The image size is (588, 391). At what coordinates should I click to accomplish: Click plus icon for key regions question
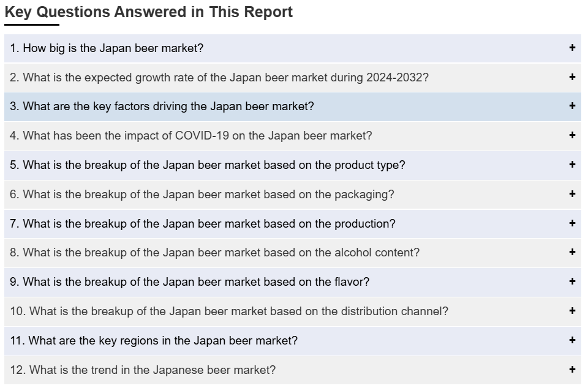[x=572, y=340]
